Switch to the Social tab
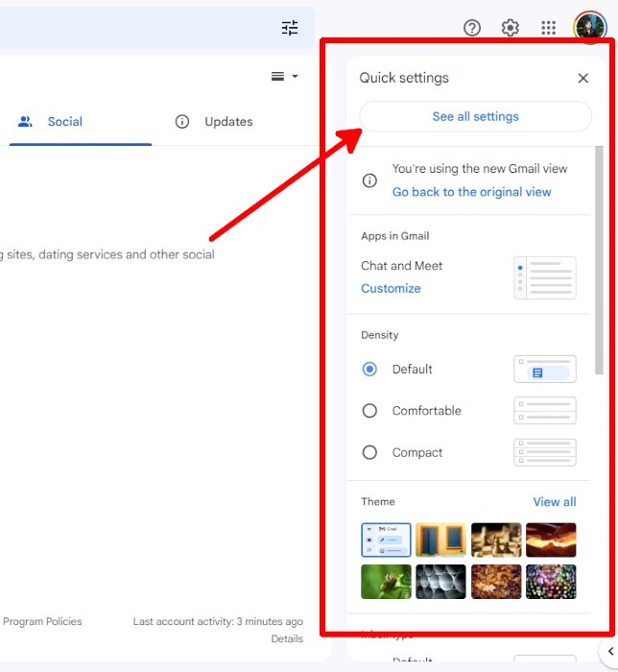 pyautogui.click(x=81, y=122)
